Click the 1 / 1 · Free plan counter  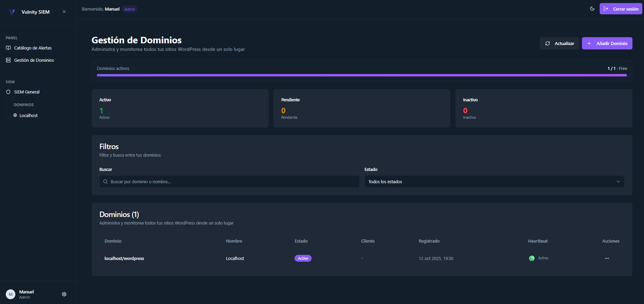pyautogui.click(x=617, y=69)
